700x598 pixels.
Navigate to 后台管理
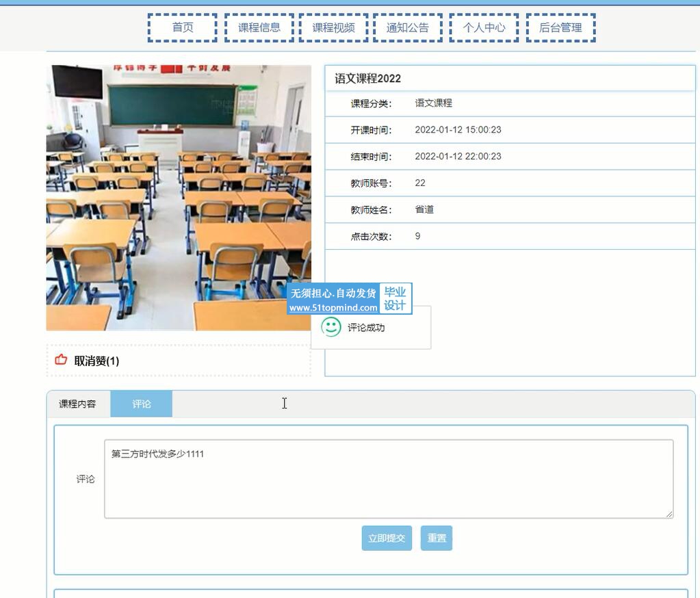pyautogui.click(x=560, y=27)
